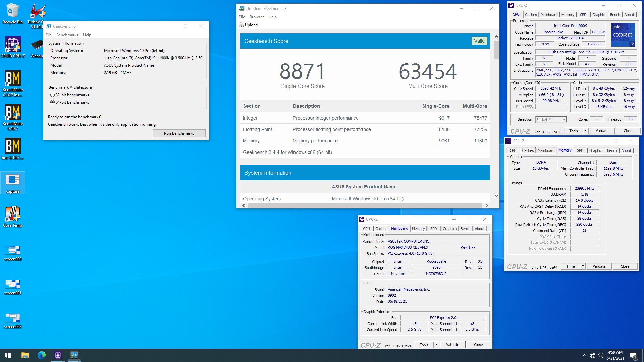Open the notification center icon

[x=634, y=355]
